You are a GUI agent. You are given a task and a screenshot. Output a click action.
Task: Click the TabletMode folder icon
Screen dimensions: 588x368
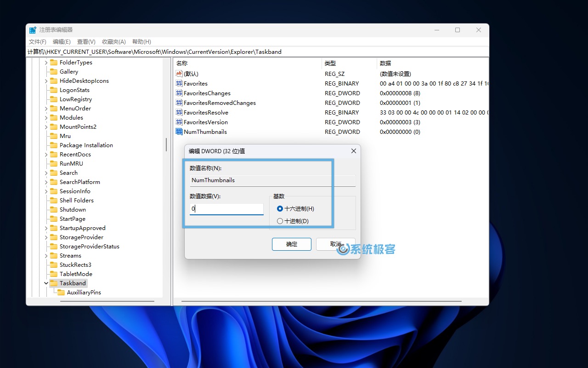click(54, 274)
